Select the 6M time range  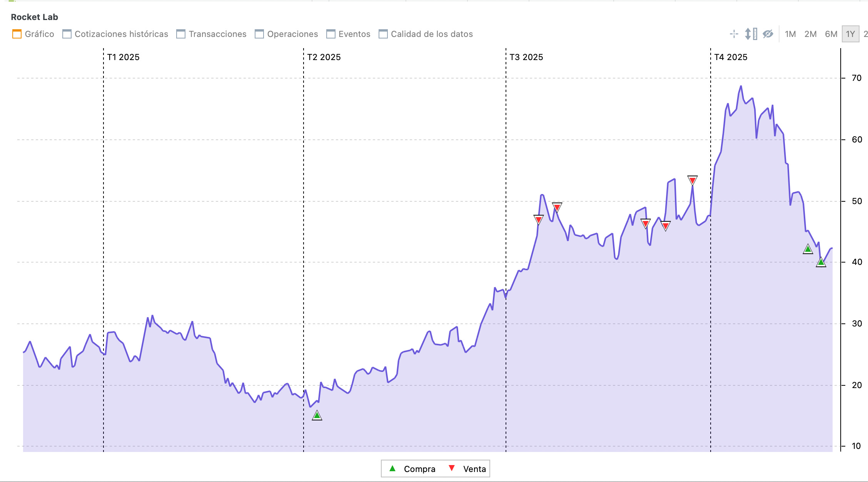[x=831, y=34]
